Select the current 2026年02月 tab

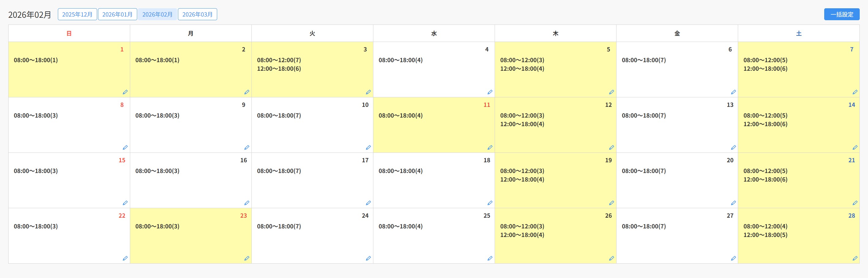click(x=157, y=14)
